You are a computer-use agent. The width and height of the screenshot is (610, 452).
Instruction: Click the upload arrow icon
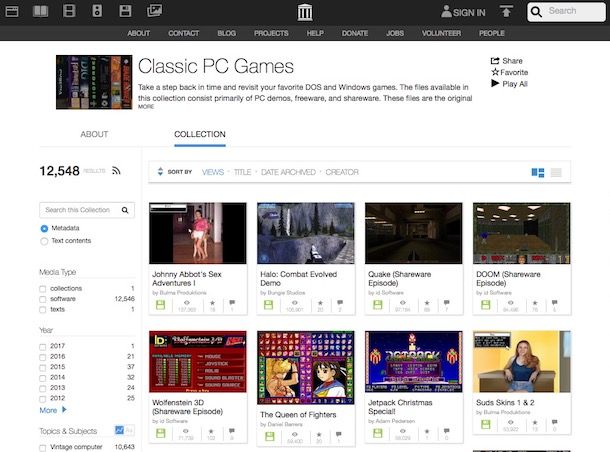point(506,11)
